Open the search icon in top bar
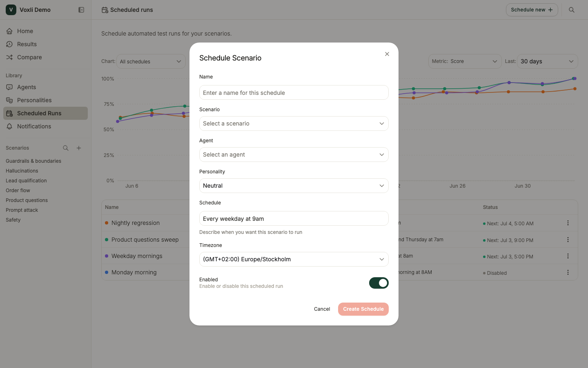 click(x=572, y=10)
